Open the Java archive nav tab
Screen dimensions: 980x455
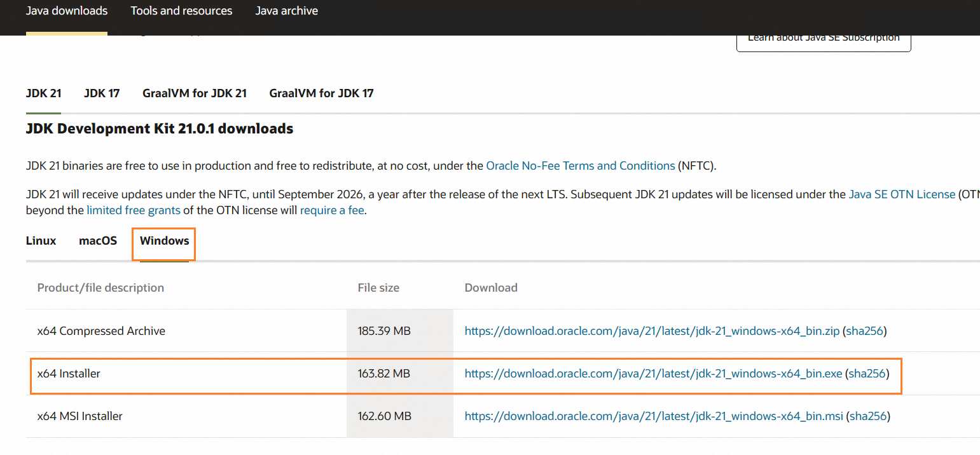point(287,11)
